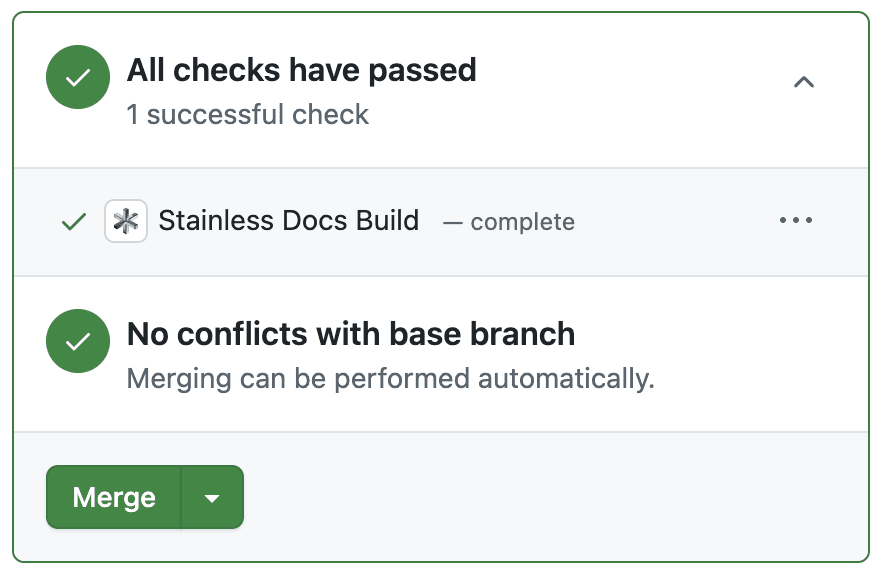
Task: Click the All checks have passed heading
Action: click(x=301, y=70)
